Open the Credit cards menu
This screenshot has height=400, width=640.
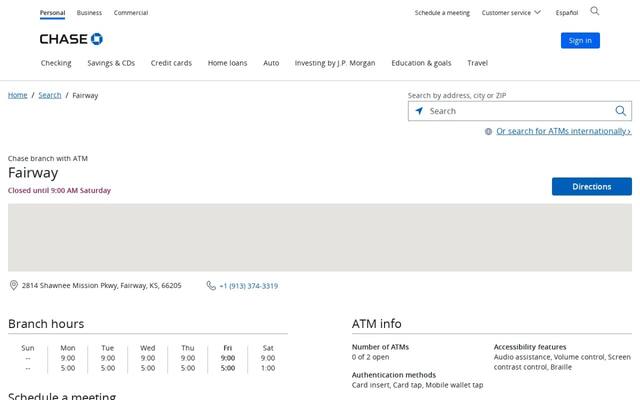pos(171,63)
